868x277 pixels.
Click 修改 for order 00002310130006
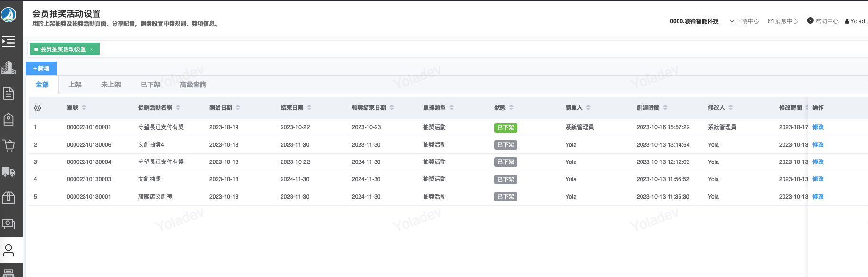pyautogui.click(x=818, y=145)
